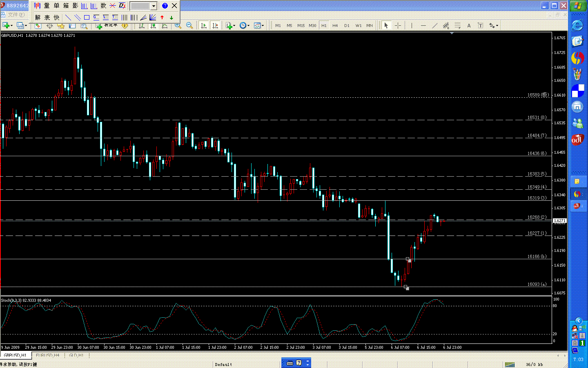The image size is (588, 368).
Task: Open Internet Explorer from the side dock
Action: 577,25
